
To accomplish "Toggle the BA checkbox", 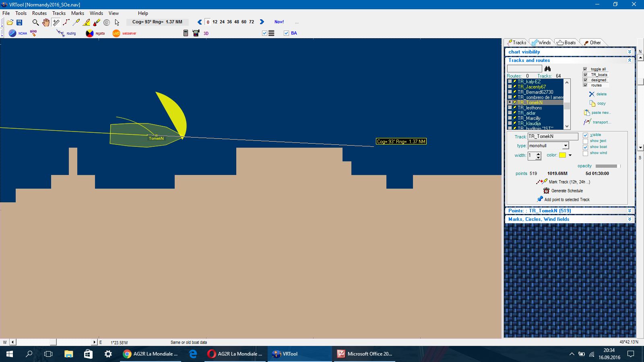I will (x=286, y=33).
